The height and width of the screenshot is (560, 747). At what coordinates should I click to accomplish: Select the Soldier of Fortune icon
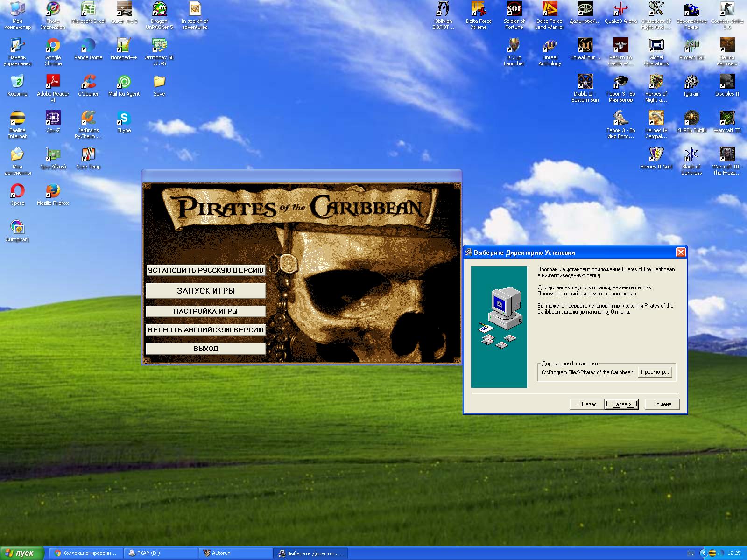[x=514, y=15]
